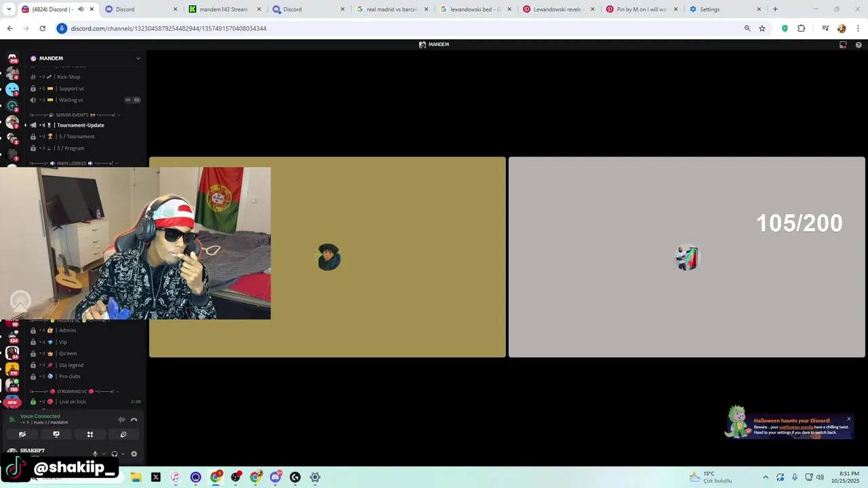Open the taskbar weather widget
868x488 pixels.
pyautogui.click(x=711, y=477)
